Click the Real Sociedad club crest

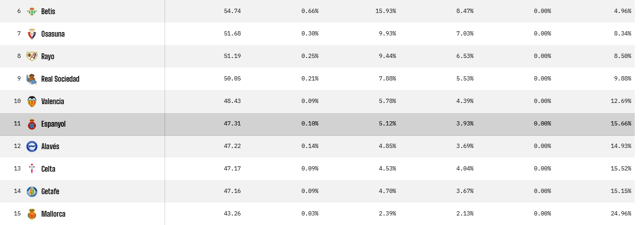(x=32, y=79)
